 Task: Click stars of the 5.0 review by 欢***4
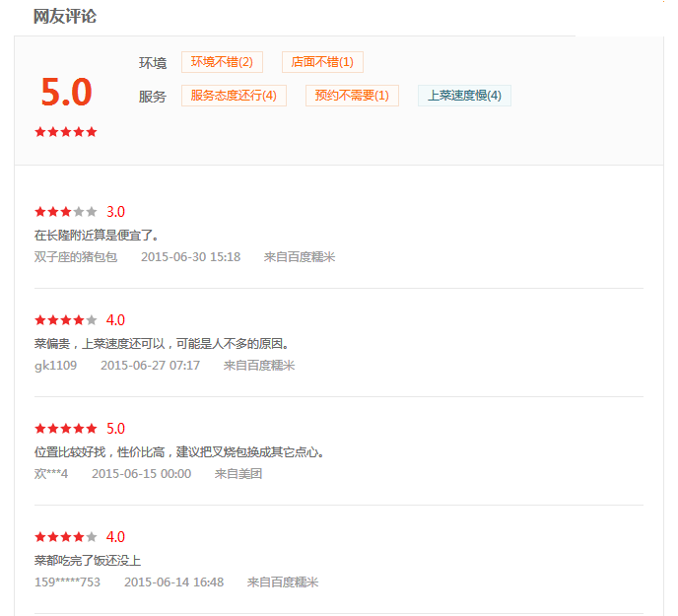point(66,429)
